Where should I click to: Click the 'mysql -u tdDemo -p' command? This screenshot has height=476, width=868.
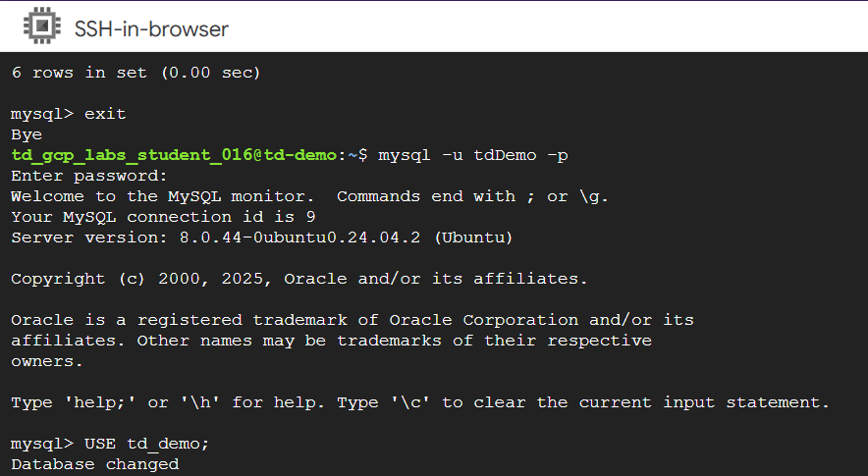pyautogui.click(x=472, y=155)
